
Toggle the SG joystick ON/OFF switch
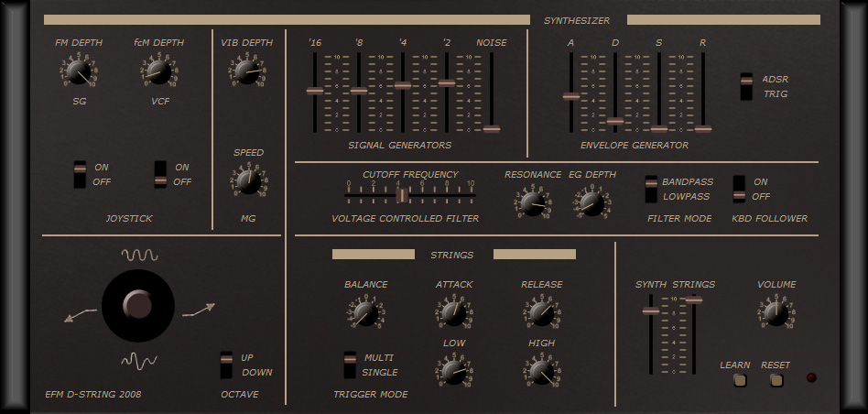pos(81,174)
